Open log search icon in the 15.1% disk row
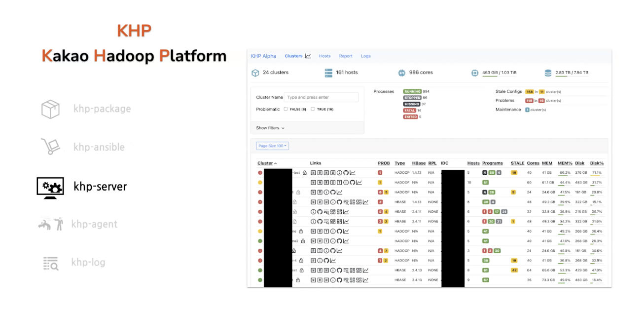 coord(346,202)
